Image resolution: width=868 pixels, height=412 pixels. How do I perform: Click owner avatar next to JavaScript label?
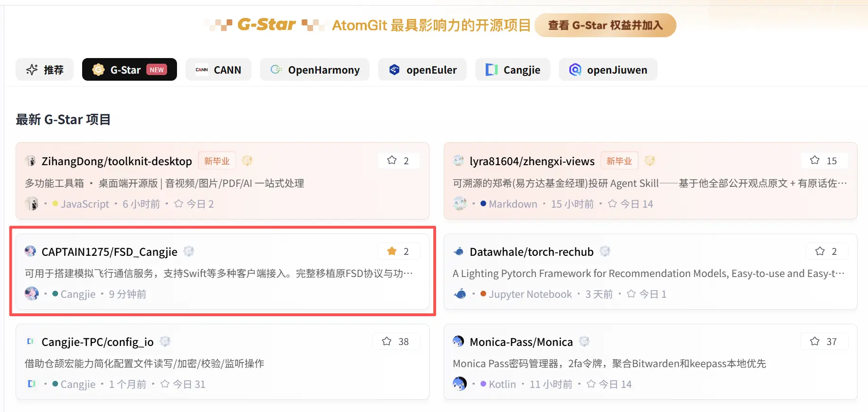(32, 204)
